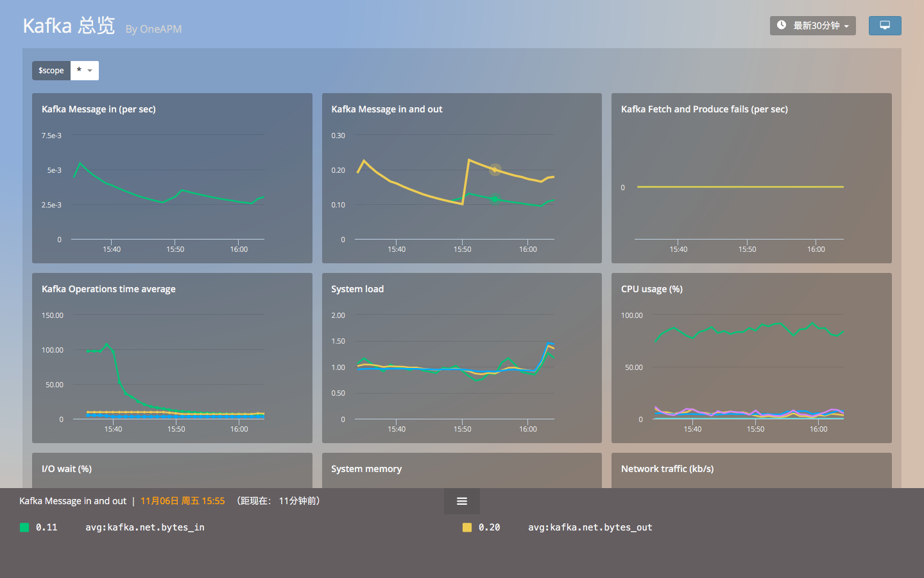This screenshot has height=578, width=924.
Task: Click the $scope label
Action: pyautogui.click(x=51, y=71)
